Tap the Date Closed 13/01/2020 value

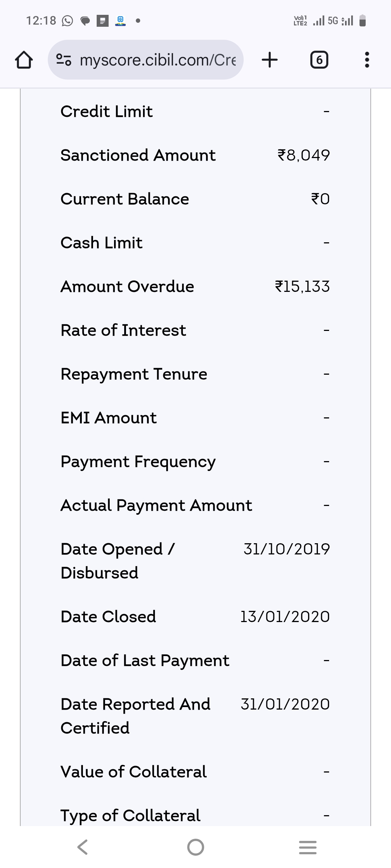pos(285,617)
